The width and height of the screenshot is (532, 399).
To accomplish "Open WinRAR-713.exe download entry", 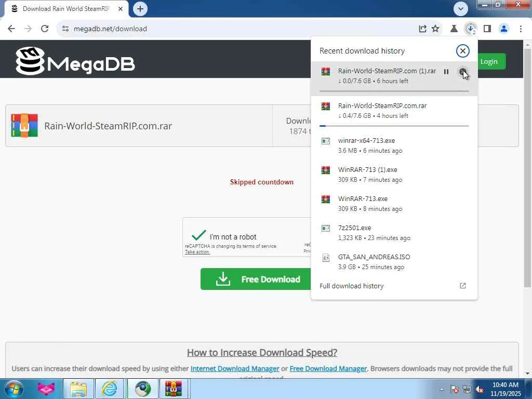I will click(x=394, y=204).
